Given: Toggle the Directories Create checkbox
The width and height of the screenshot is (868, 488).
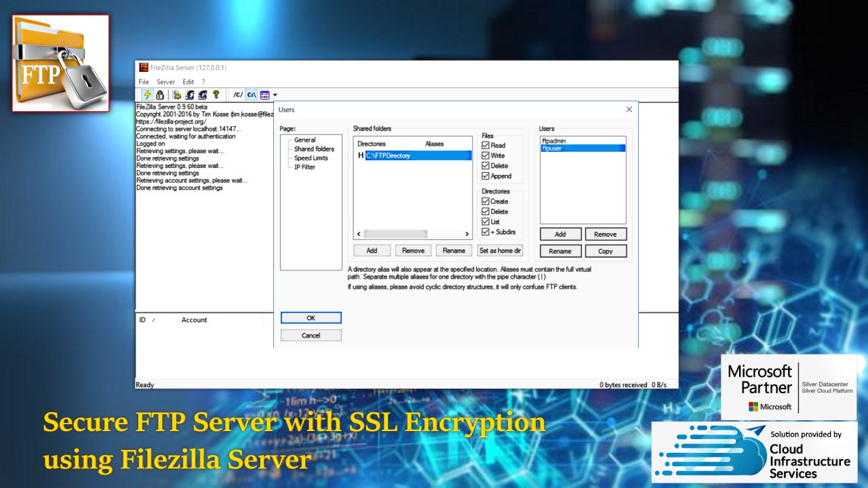Looking at the screenshot, I should click(x=486, y=201).
